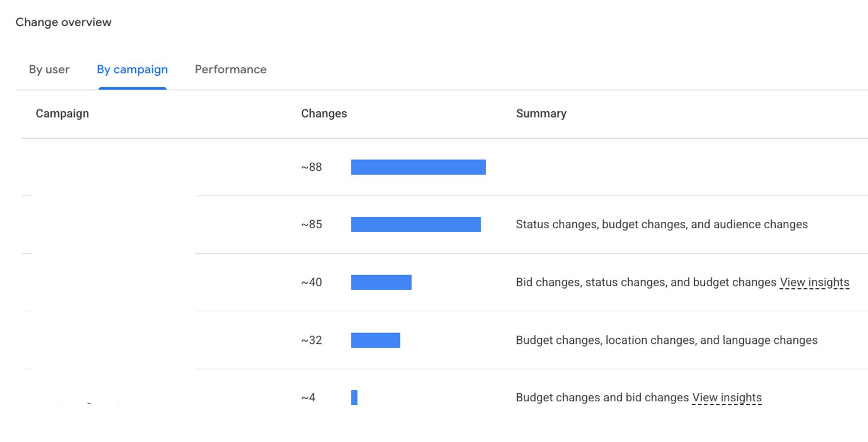Click the status, budget, audience changes summary

click(x=662, y=225)
